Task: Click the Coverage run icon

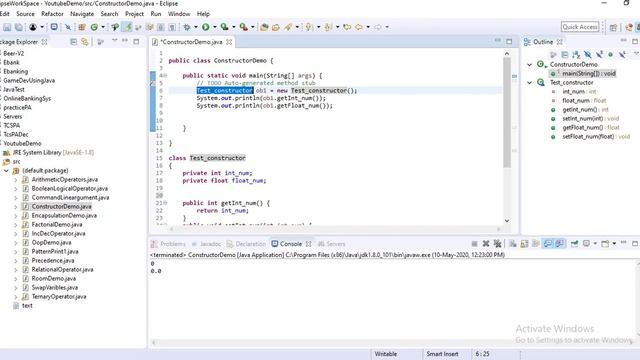Action: (224, 27)
